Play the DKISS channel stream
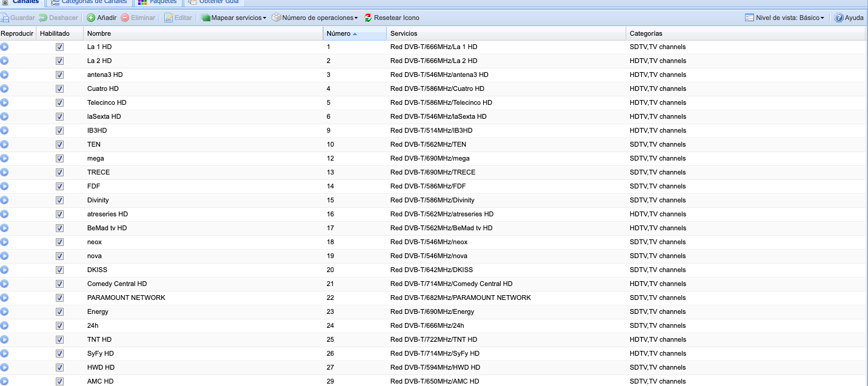Screen dimensions: 868x386 click(x=4, y=270)
